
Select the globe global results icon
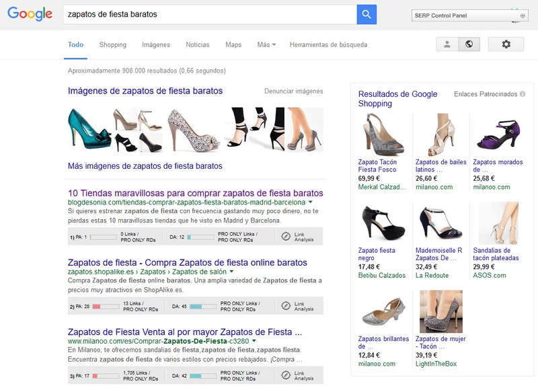[469, 44]
